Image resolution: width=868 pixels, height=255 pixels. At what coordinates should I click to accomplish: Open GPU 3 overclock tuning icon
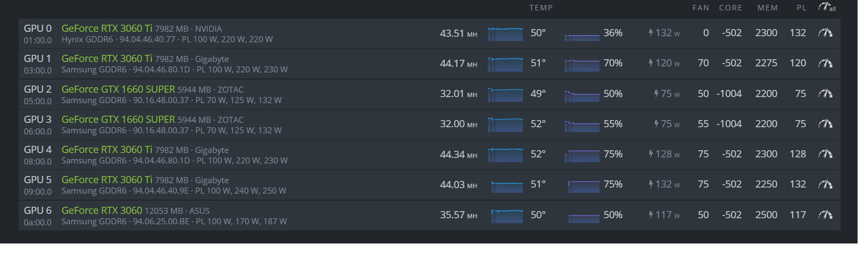click(825, 124)
